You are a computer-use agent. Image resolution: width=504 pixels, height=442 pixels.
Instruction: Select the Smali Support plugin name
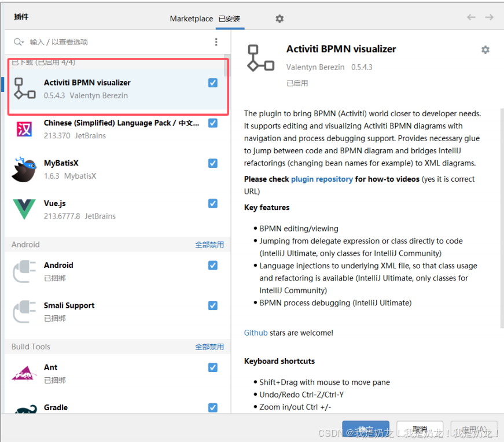click(x=69, y=305)
